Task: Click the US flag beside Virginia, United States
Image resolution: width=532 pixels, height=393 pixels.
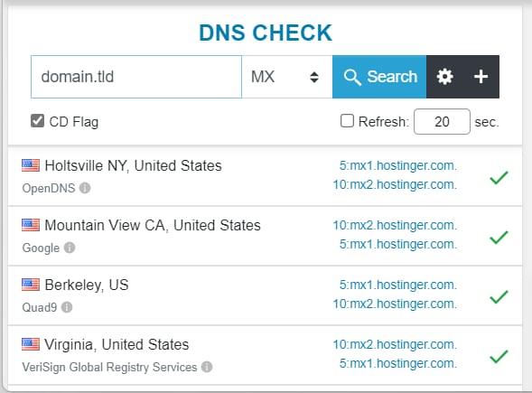Action: coord(31,344)
